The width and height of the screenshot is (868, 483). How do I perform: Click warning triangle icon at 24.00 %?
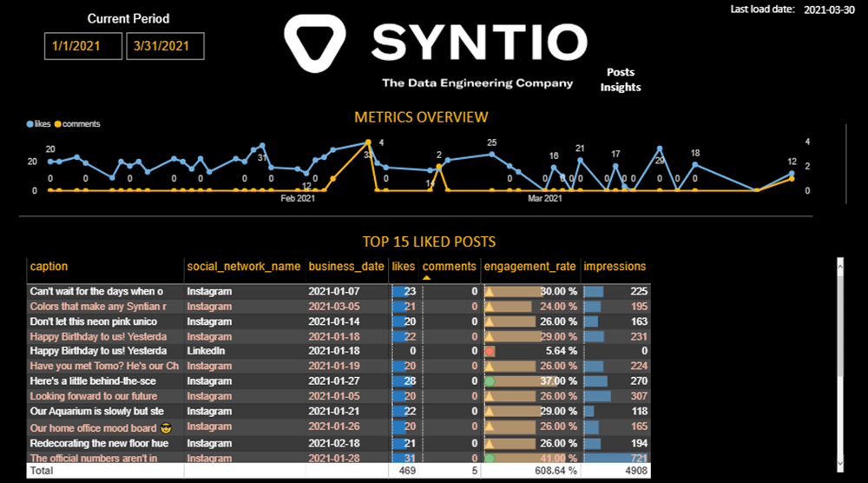[x=490, y=307]
